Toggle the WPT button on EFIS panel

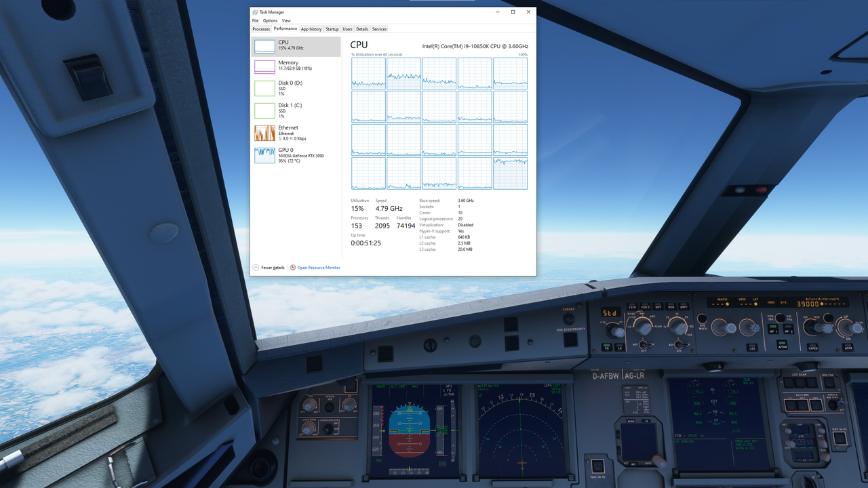coord(658,306)
